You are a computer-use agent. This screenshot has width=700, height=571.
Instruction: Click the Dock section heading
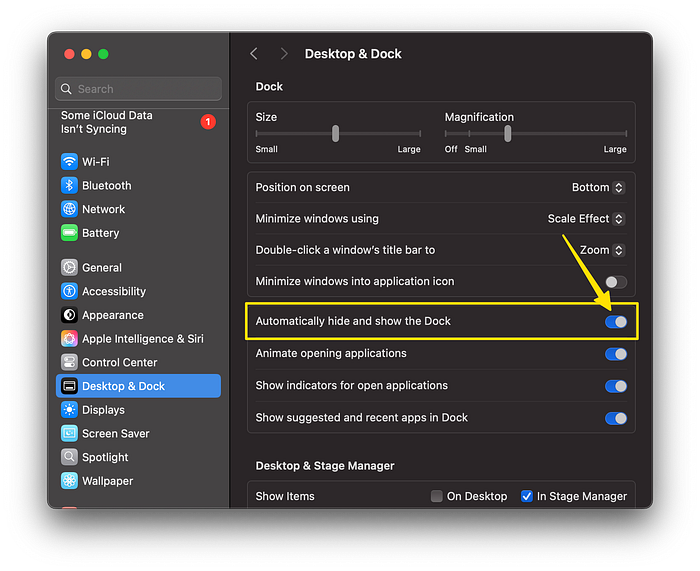tap(269, 86)
